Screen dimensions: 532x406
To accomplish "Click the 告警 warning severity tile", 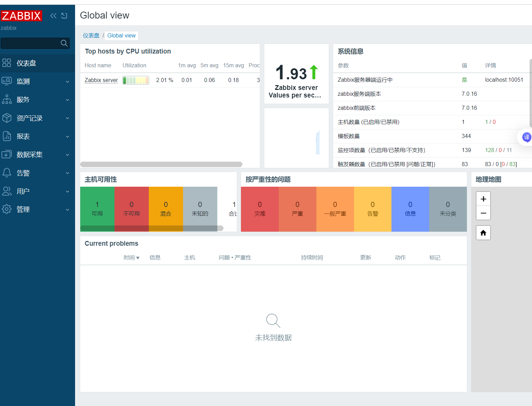I will pos(373,209).
